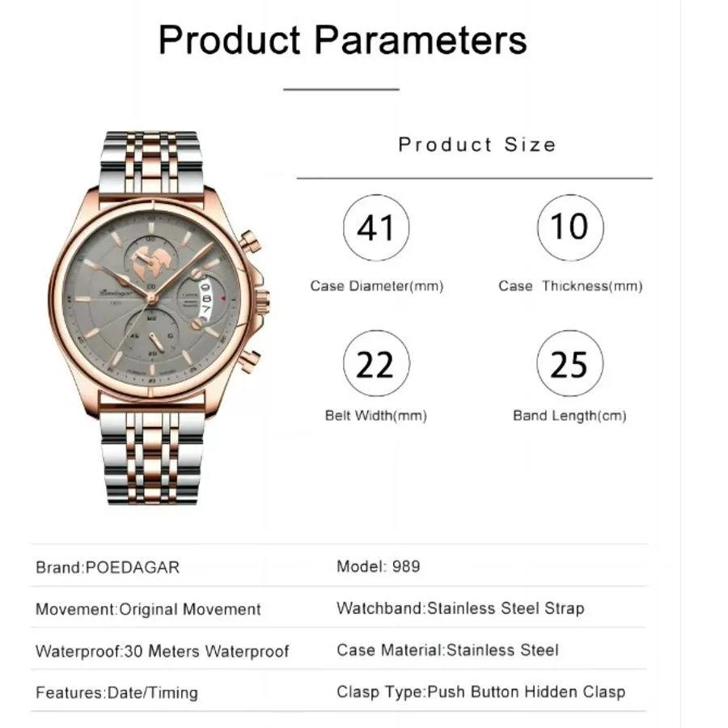
Task: Click the 25 band length circle
Action: (x=569, y=364)
